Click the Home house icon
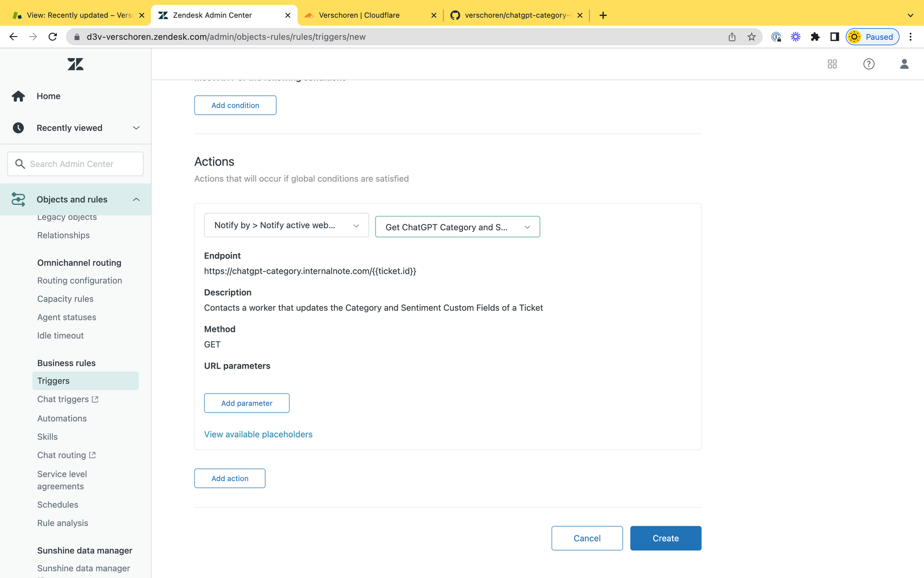The image size is (924, 578). [x=18, y=96]
